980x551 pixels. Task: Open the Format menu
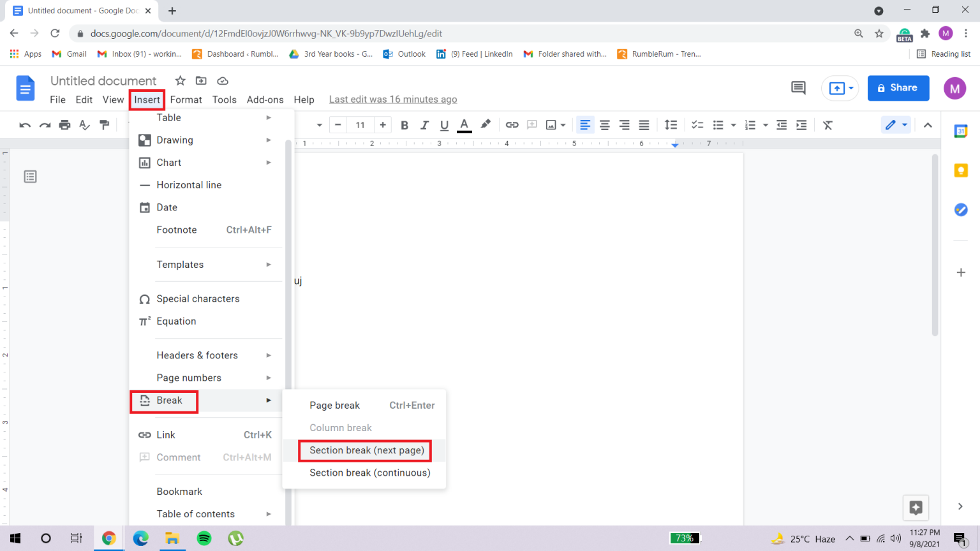coord(186,99)
